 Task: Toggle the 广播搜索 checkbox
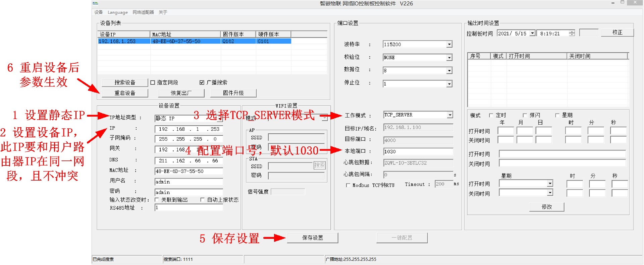click(202, 82)
